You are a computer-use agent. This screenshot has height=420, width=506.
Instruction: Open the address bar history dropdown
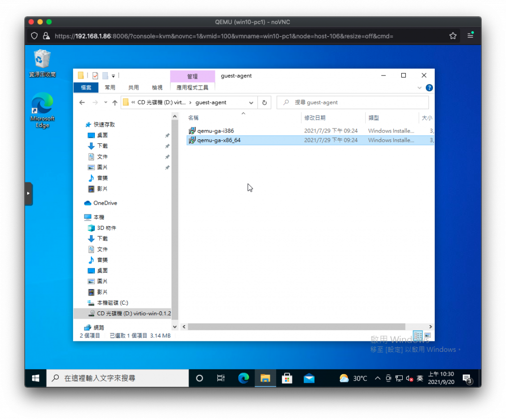tap(251, 103)
